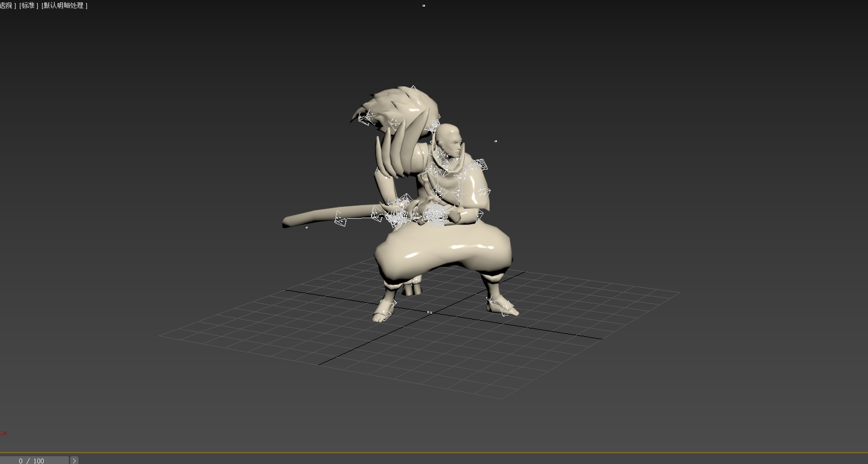Open the 透视 viewport view menu

[6, 5]
